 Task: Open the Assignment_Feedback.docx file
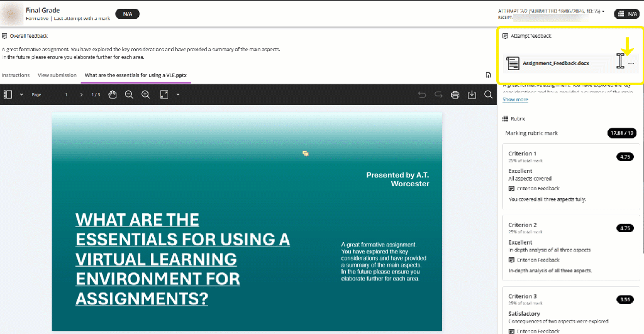click(x=555, y=64)
